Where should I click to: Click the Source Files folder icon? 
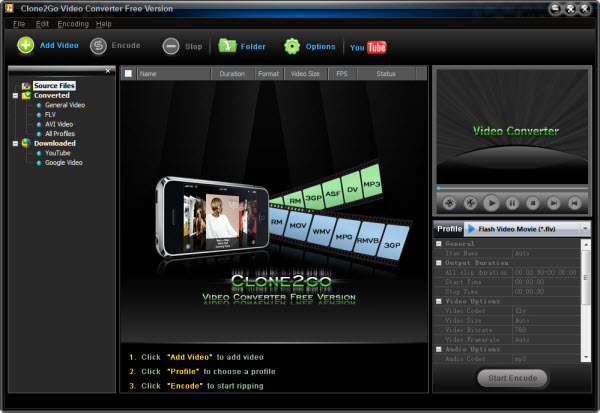click(x=26, y=86)
